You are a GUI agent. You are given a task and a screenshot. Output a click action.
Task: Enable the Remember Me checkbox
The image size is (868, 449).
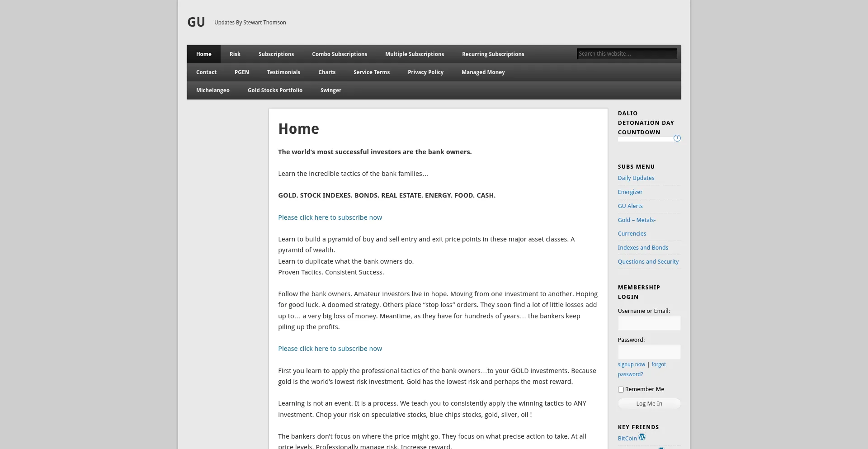point(621,389)
